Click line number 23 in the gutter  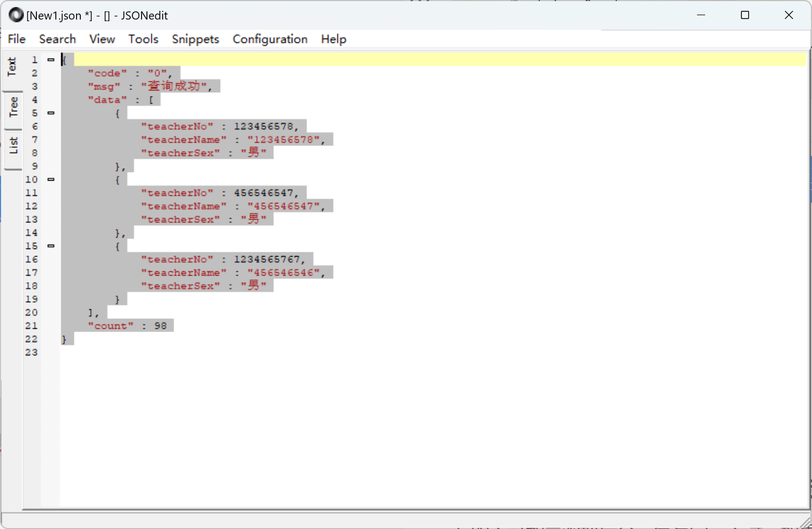point(31,353)
